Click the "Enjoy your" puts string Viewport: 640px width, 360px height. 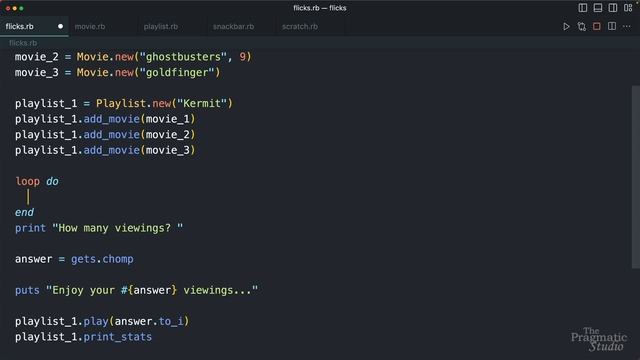152,290
